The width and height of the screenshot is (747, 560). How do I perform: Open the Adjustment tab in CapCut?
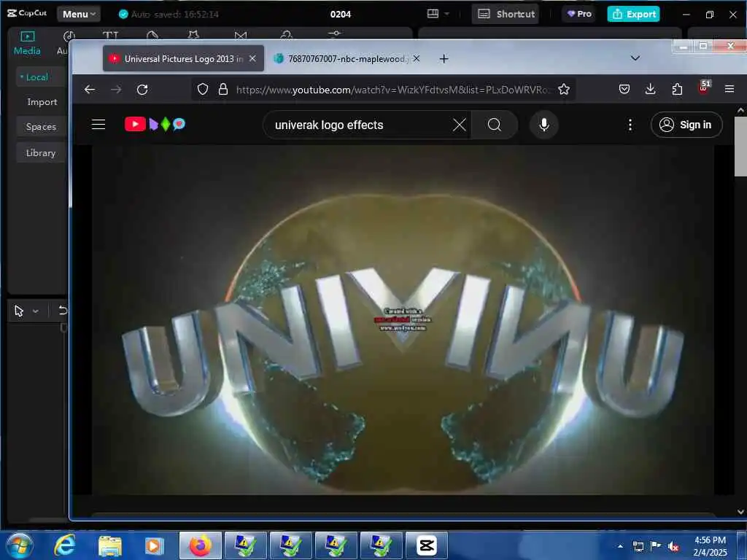click(x=335, y=34)
